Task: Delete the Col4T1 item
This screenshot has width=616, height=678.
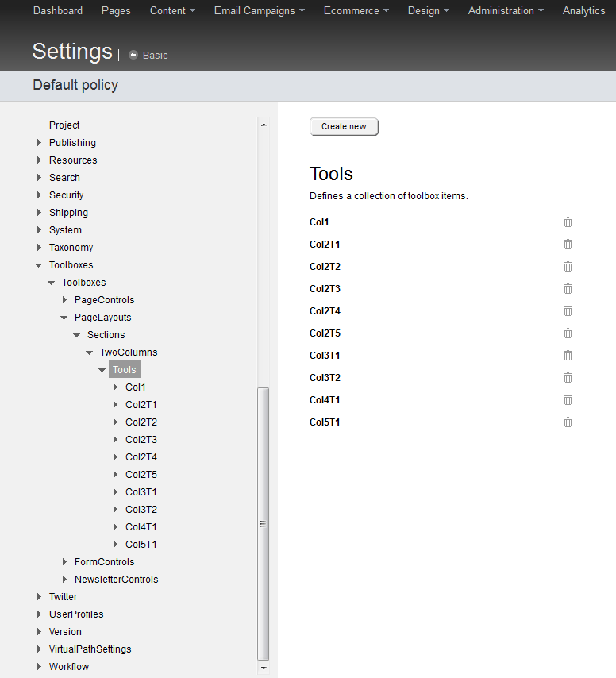Action: click(x=568, y=400)
